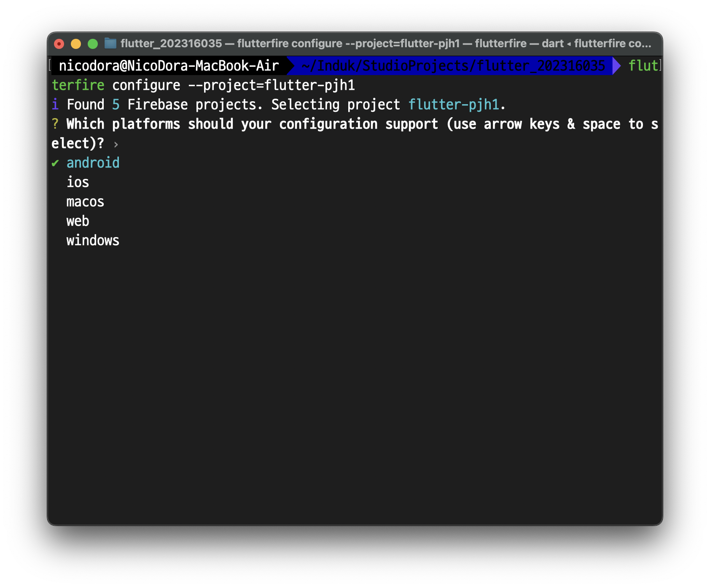
Task: Select the windows platform option
Action: [93, 240]
